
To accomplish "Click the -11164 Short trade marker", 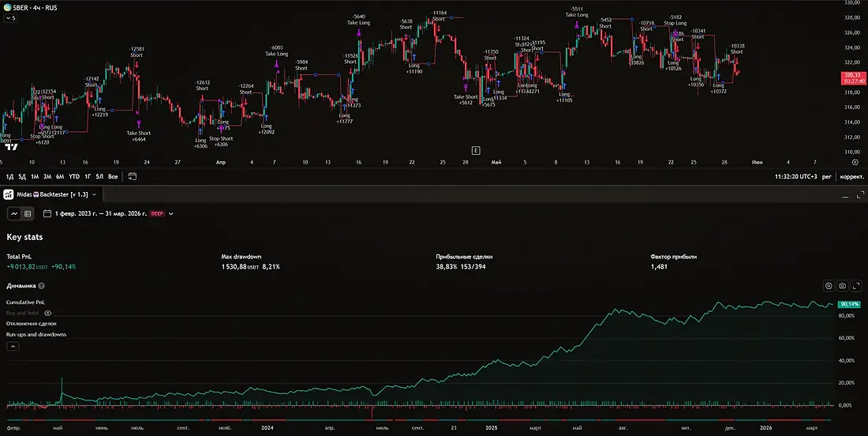I will (x=439, y=16).
